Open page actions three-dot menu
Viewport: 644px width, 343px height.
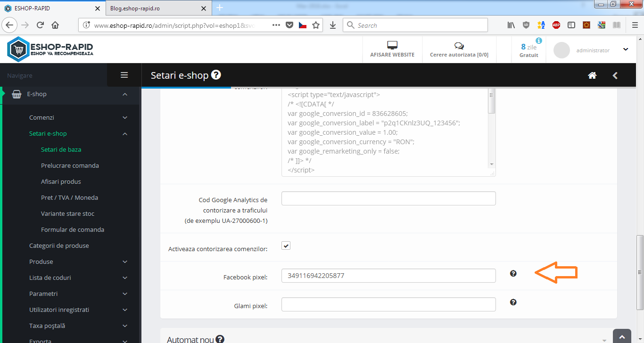pos(276,25)
